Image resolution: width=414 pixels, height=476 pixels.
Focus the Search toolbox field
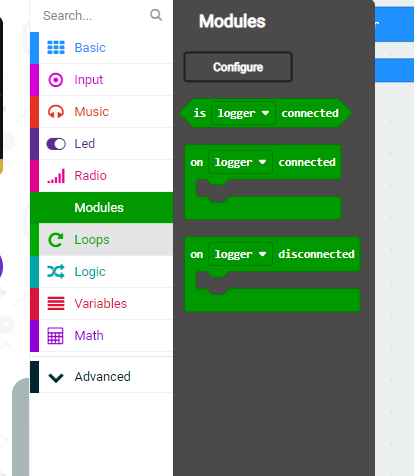pos(101,16)
